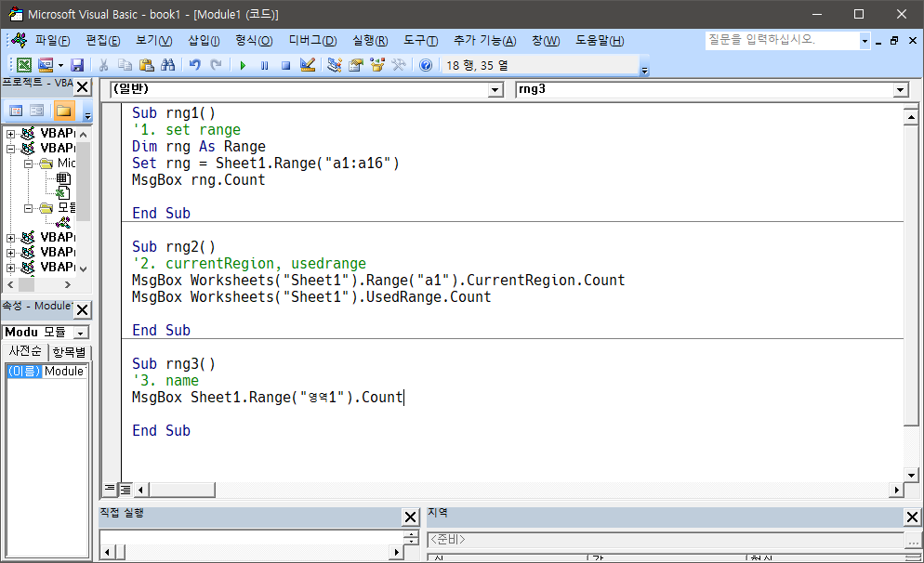Open the help question box dropdown arrow
This screenshot has height=563, width=924.
click(865, 41)
